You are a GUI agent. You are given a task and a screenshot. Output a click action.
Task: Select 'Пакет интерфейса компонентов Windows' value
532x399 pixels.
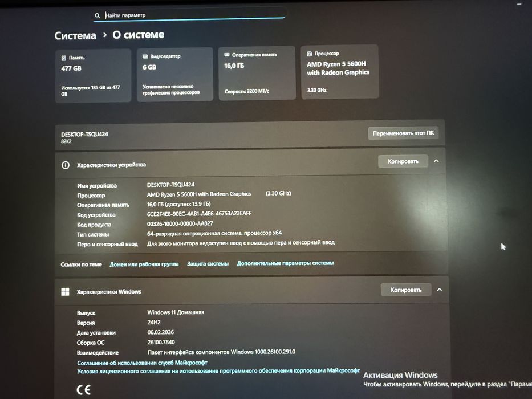coord(221,352)
